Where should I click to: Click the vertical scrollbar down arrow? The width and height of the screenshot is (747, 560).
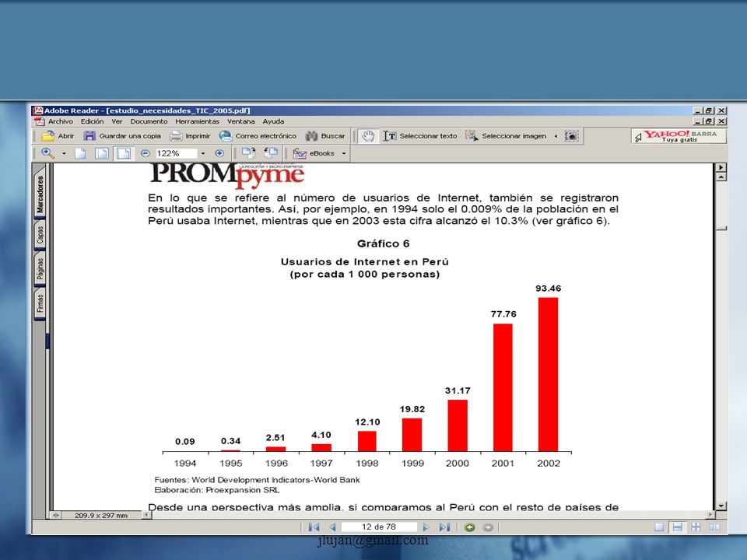tap(721, 506)
